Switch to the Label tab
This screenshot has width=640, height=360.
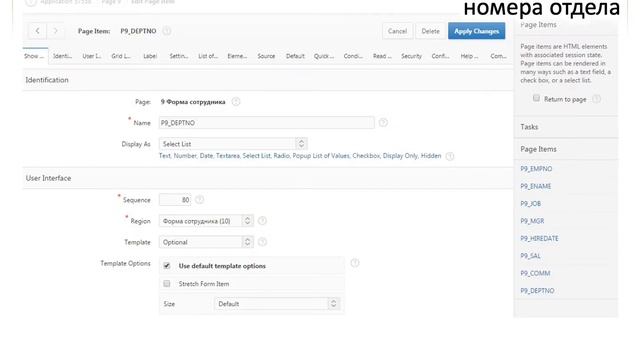[150, 56]
